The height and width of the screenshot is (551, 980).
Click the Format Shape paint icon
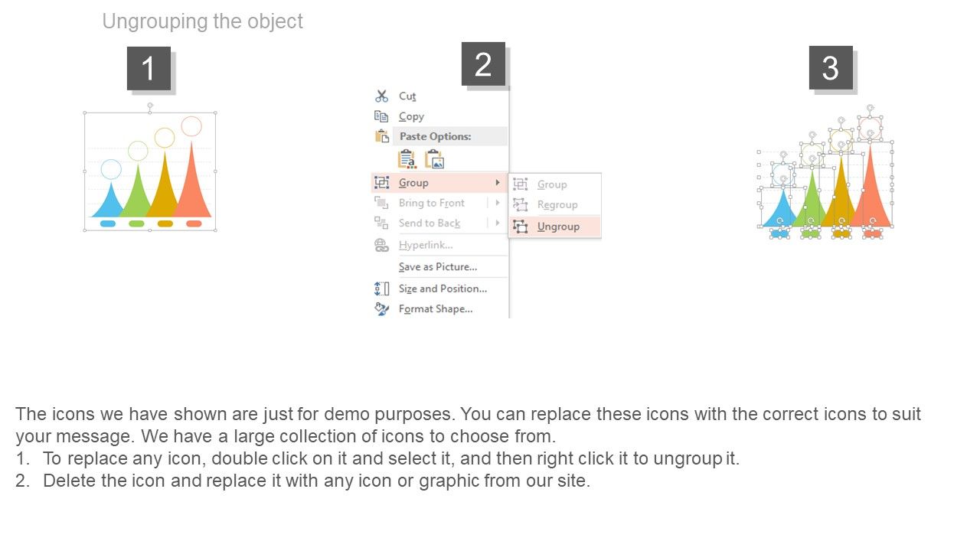(381, 309)
